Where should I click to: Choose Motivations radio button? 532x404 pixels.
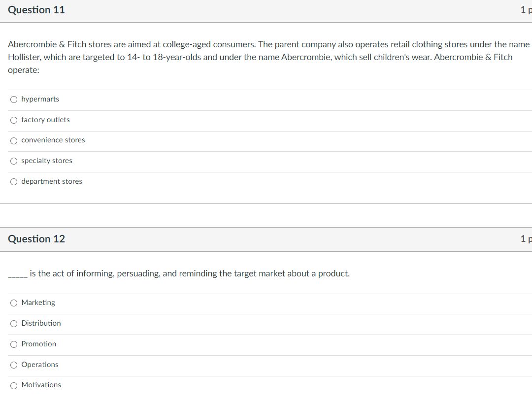pyautogui.click(x=14, y=386)
